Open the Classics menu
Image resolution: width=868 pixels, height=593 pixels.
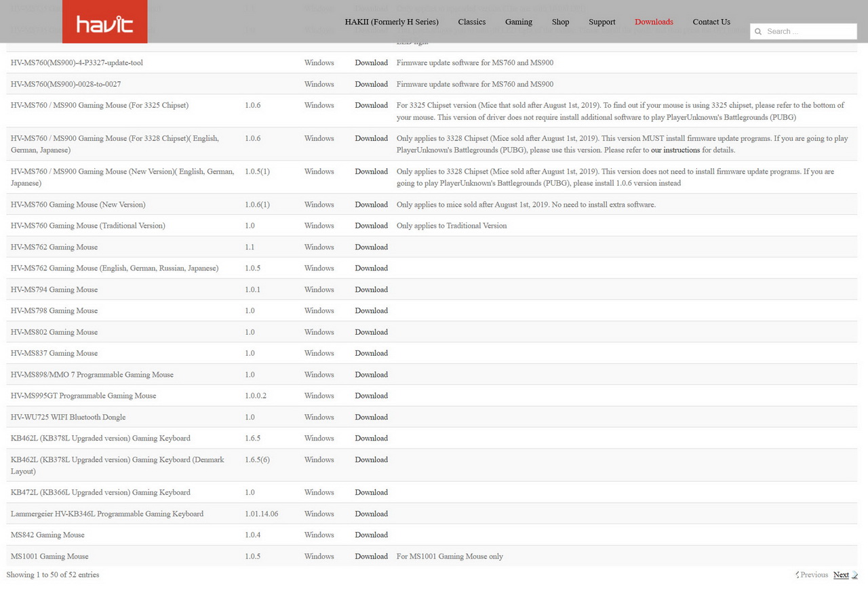[x=471, y=22]
